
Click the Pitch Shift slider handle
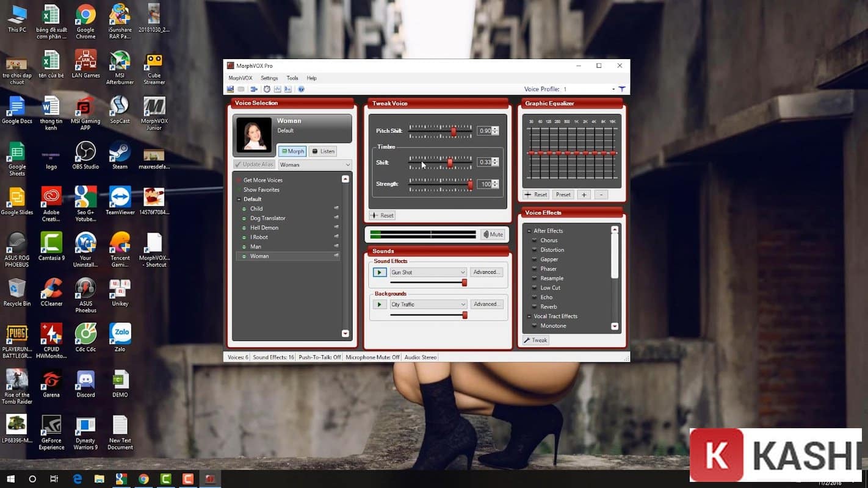[454, 131]
